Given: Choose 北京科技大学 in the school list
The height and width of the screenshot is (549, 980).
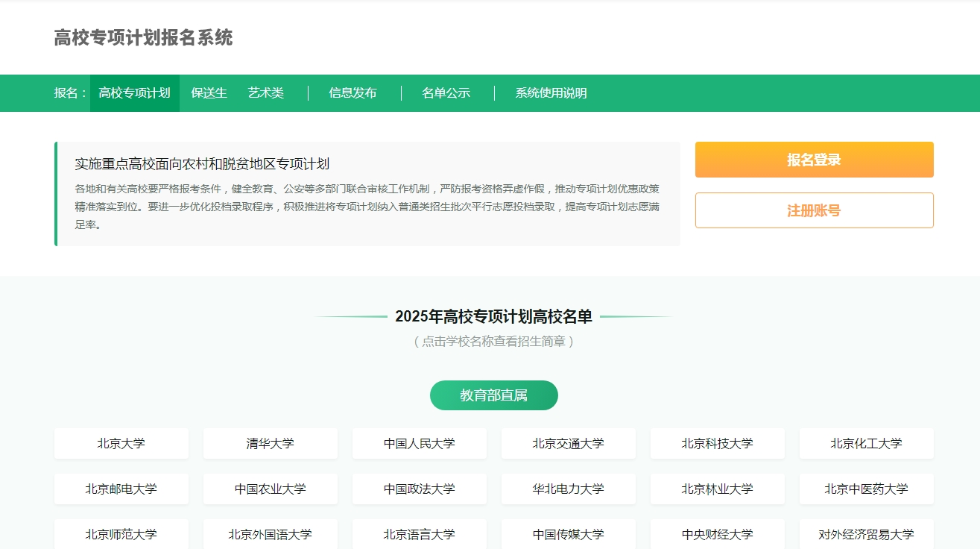Looking at the screenshot, I should [x=718, y=443].
